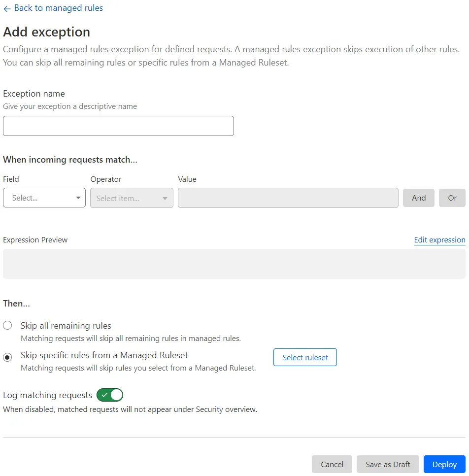Click the 'Select ruleset' button
Viewport: 469px width, 476px height.
304,357
